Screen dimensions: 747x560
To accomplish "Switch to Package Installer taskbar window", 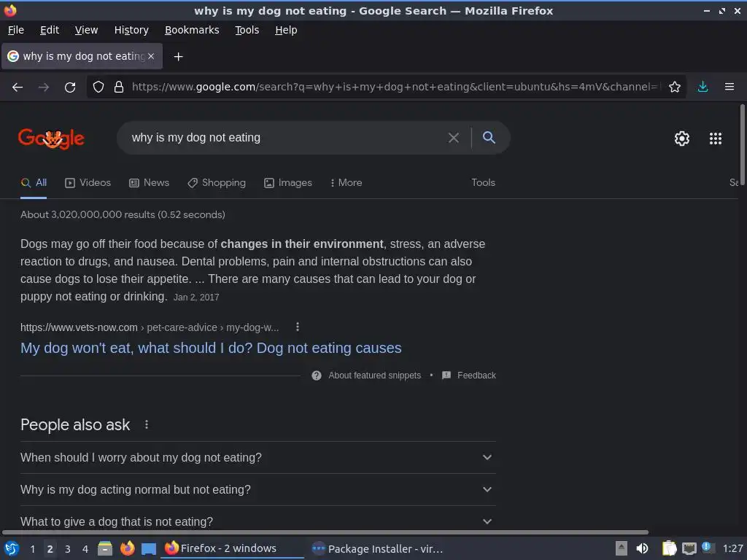I will 377,548.
